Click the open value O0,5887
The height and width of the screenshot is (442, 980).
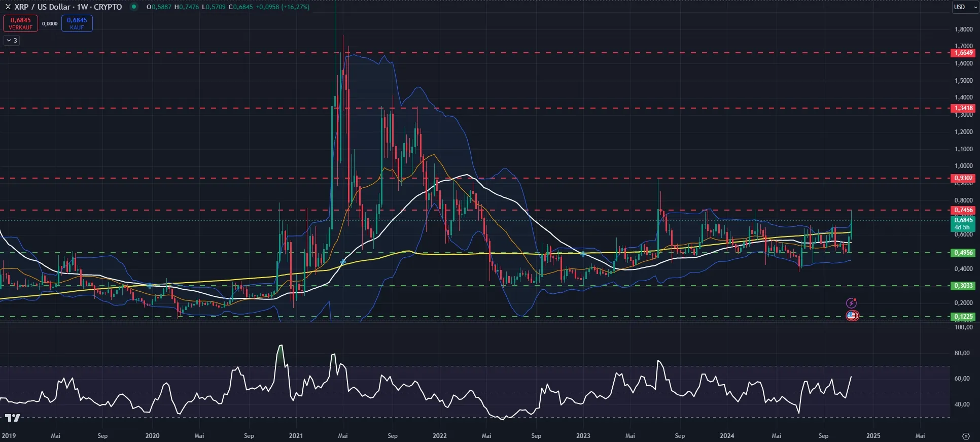[x=159, y=7]
